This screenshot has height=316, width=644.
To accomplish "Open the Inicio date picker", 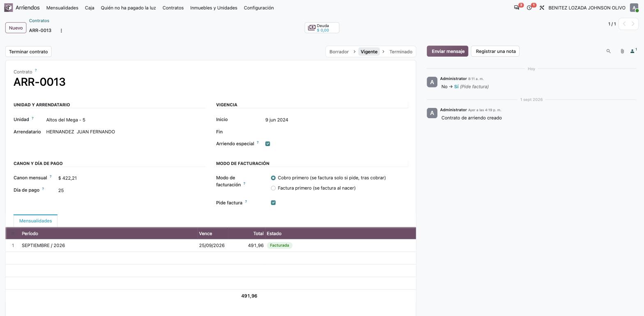I will click(336, 120).
